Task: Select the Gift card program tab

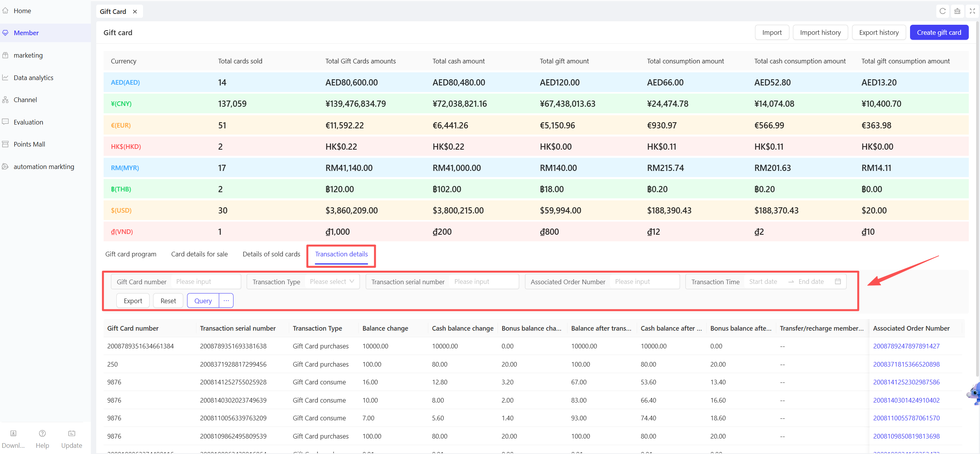Action: (131, 254)
